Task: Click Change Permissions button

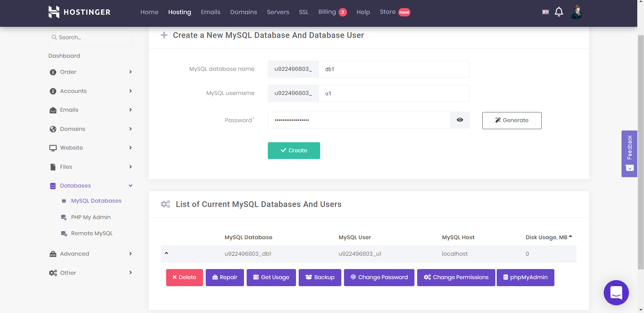Action: [x=456, y=277]
